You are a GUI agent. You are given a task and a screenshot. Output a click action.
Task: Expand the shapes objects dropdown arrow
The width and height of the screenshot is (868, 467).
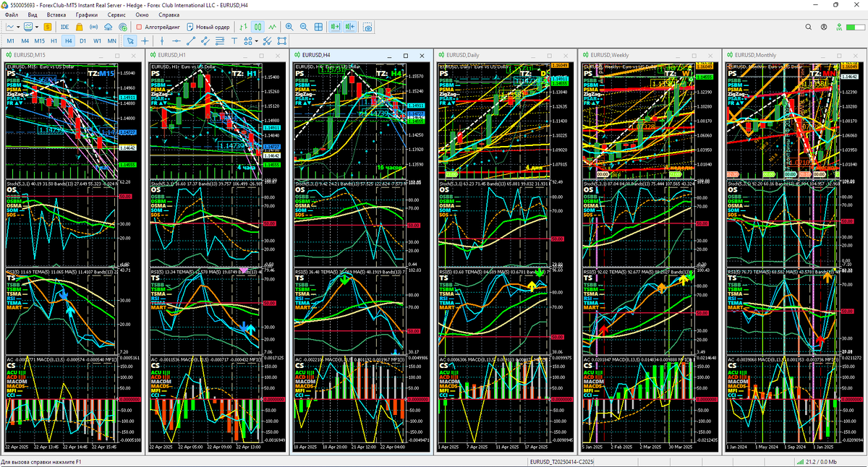[256, 41]
